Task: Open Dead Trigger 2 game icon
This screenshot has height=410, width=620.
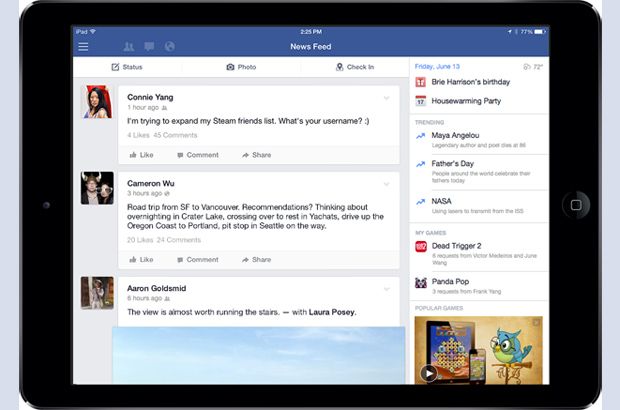Action: [x=421, y=247]
